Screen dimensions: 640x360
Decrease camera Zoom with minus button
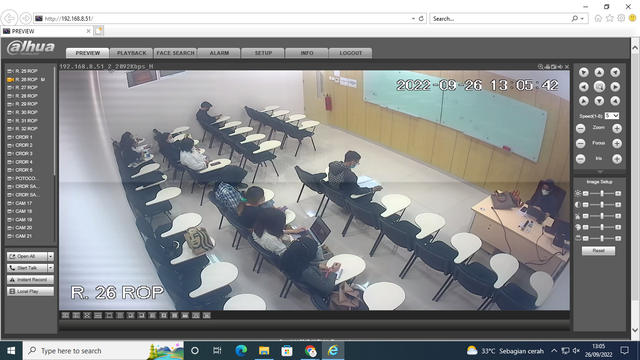pyautogui.click(x=580, y=129)
